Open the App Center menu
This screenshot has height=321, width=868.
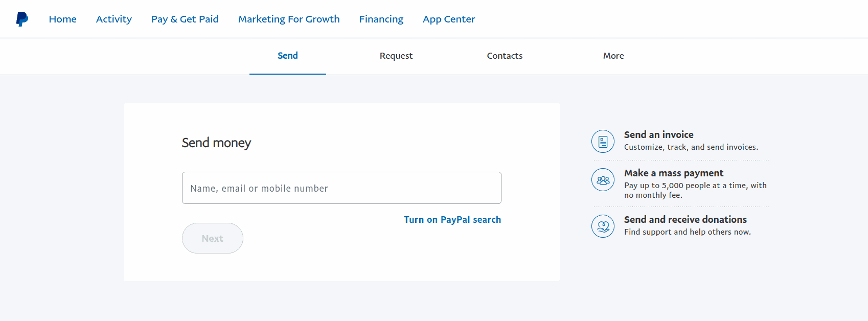pos(449,19)
